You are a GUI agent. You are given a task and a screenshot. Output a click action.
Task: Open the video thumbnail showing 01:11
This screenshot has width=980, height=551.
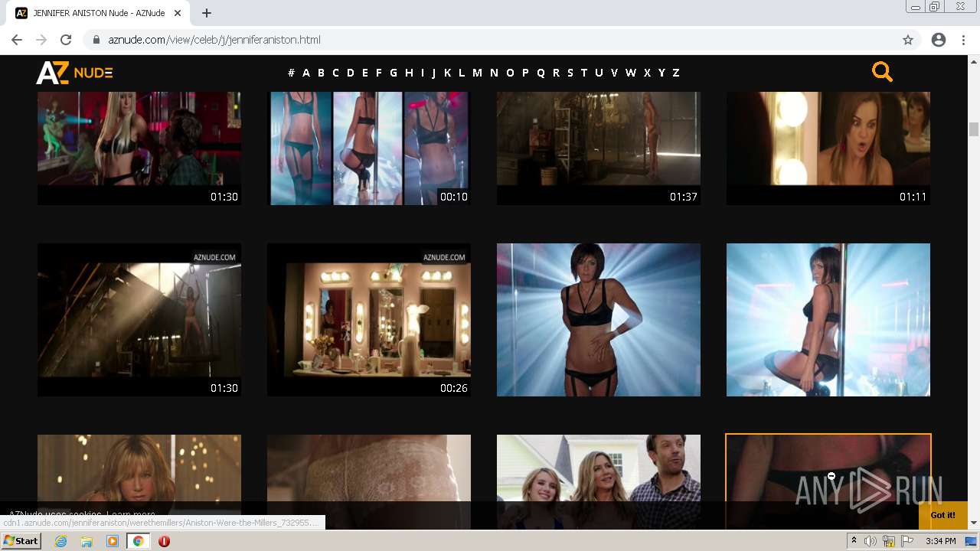(828, 148)
